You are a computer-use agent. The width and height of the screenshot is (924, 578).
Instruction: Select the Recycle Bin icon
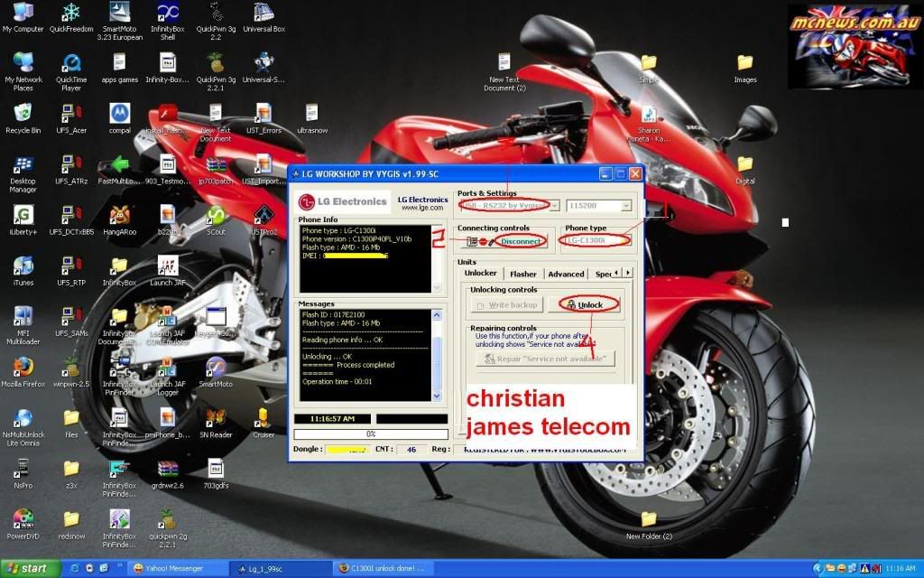click(23, 119)
